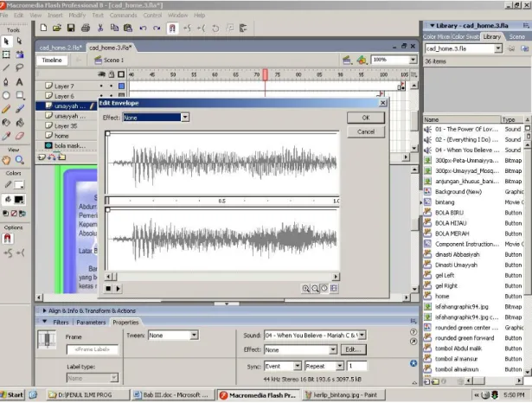Image resolution: width=532 pixels, height=403 pixels.
Task: Confirm with the OK button
Action: pyautogui.click(x=366, y=118)
